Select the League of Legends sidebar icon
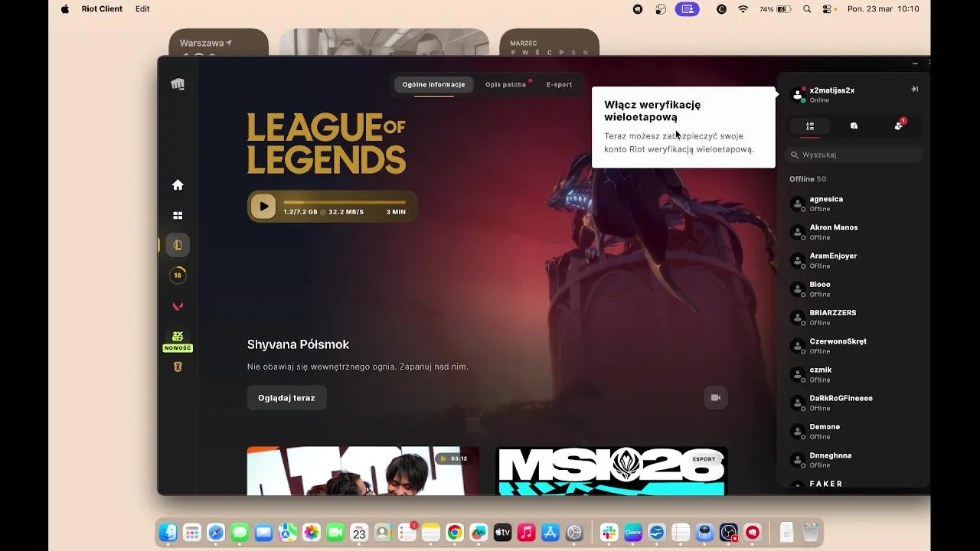 pyautogui.click(x=178, y=245)
